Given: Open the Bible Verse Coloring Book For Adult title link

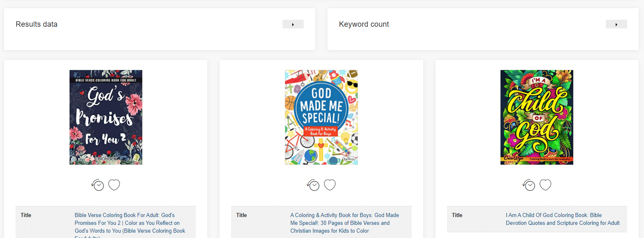Looking at the screenshot, I should [x=130, y=224].
